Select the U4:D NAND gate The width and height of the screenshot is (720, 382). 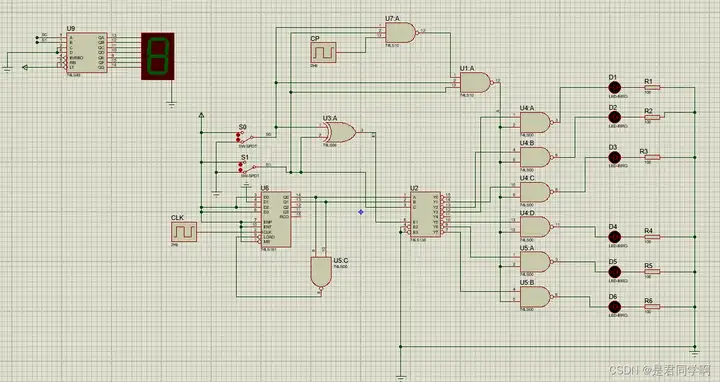click(534, 227)
